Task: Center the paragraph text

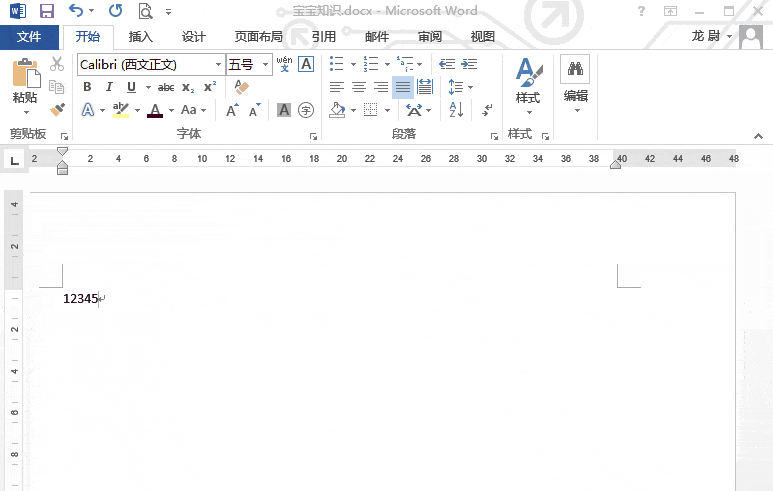Action: [359, 87]
